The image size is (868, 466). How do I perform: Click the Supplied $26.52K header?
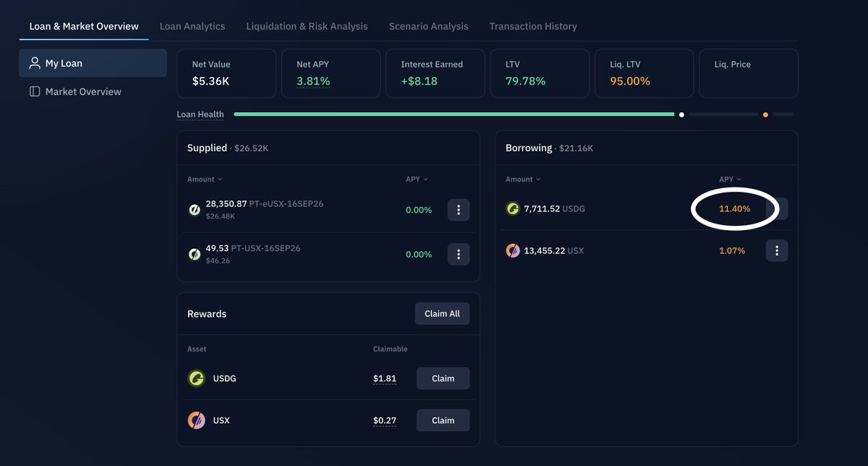[228, 148]
